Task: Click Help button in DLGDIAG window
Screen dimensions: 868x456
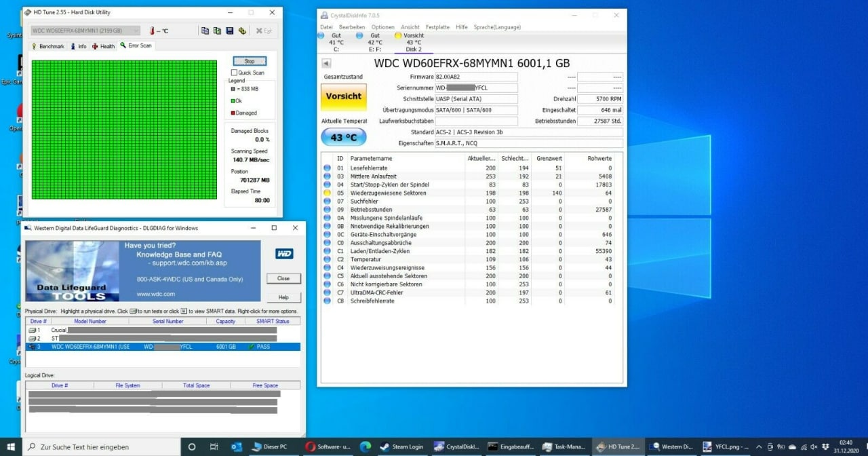Action: 283,297
